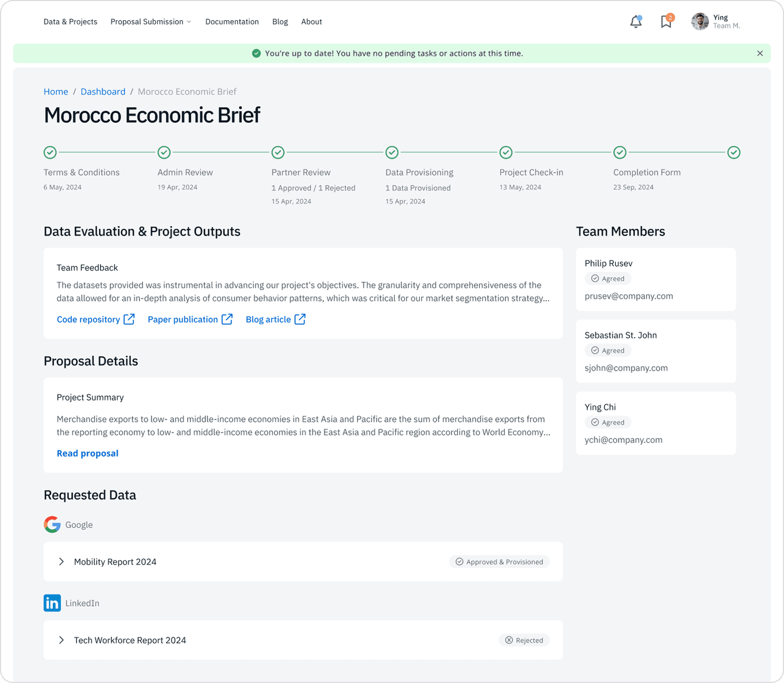
Task: Click '1 Data Provisioned' text
Action: 418,188
